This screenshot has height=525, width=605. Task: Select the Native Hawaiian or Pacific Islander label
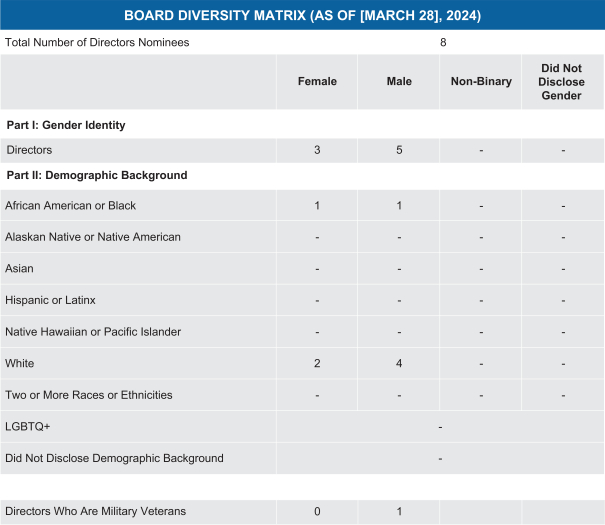pyautogui.click(x=93, y=332)
